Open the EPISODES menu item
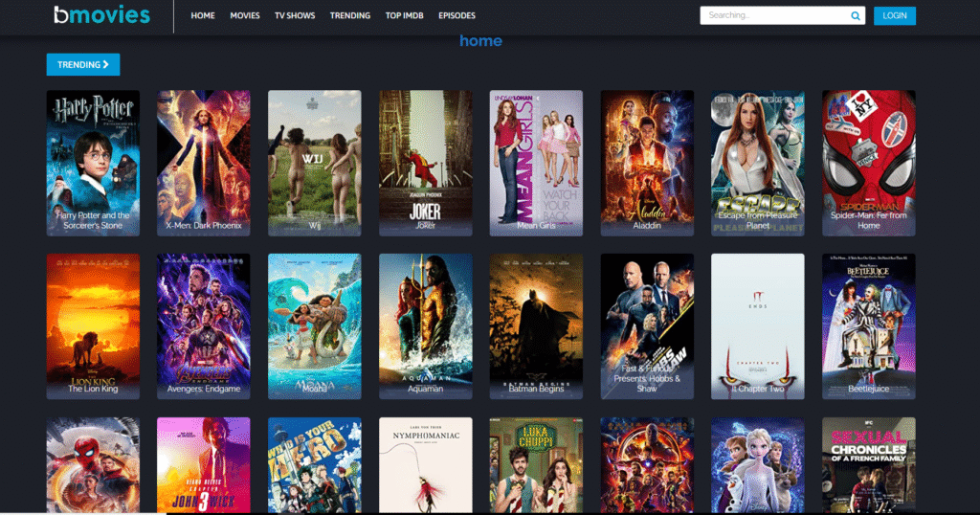Image resolution: width=980 pixels, height=515 pixels. 457,15
